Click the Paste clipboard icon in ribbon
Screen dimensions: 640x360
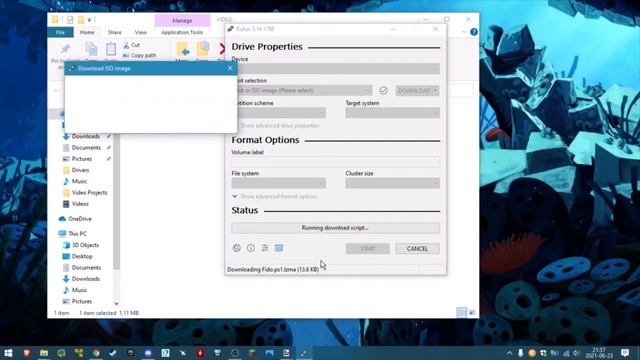coord(111,50)
